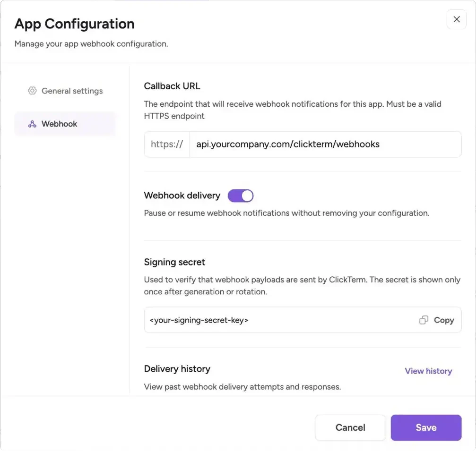The width and height of the screenshot is (476, 451).
Task: Open the Webhook settings tab
Action: (x=59, y=123)
